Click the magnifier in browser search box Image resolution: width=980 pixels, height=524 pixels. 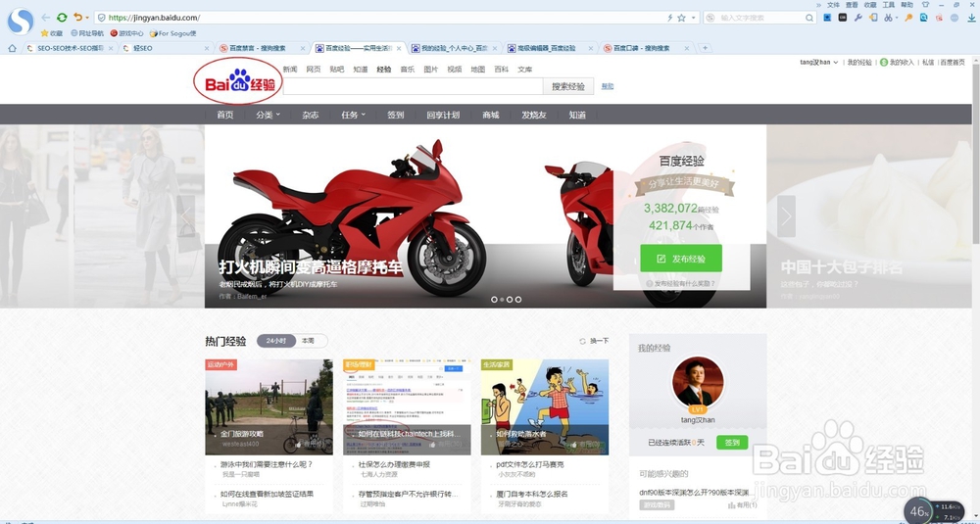click(x=810, y=18)
